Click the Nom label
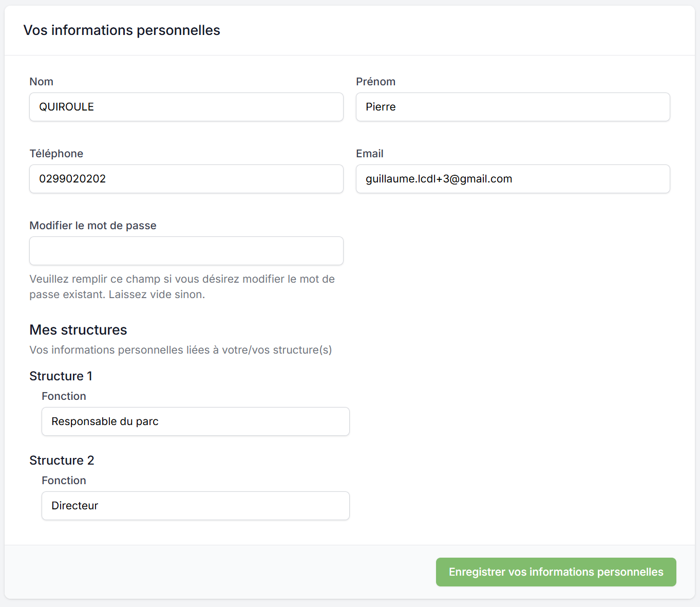 [x=41, y=82]
